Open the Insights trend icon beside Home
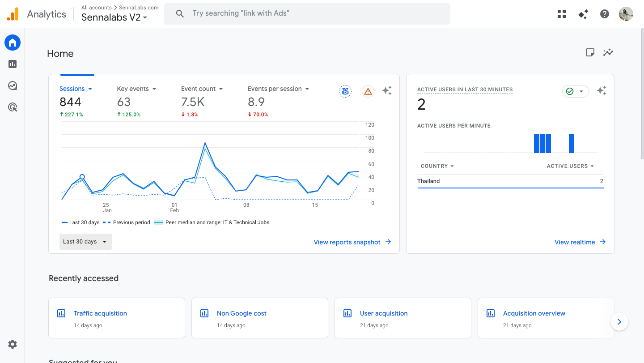 tap(608, 53)
